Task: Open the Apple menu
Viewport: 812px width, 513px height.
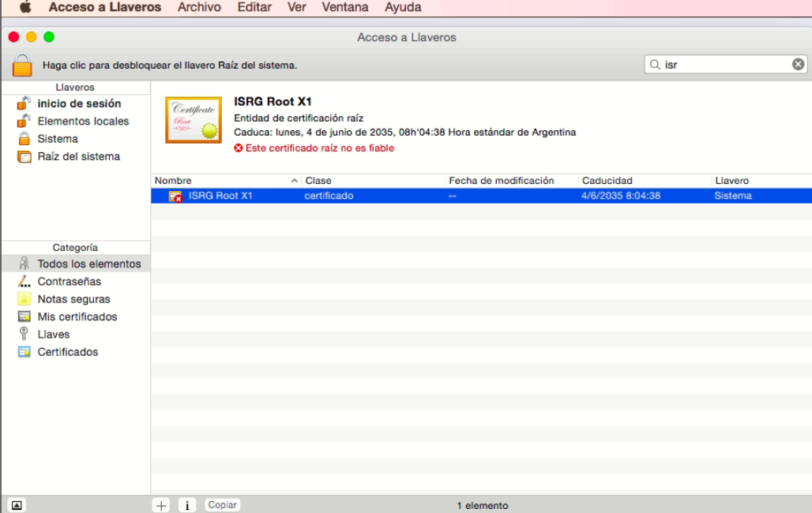Action: click(25, 7)
